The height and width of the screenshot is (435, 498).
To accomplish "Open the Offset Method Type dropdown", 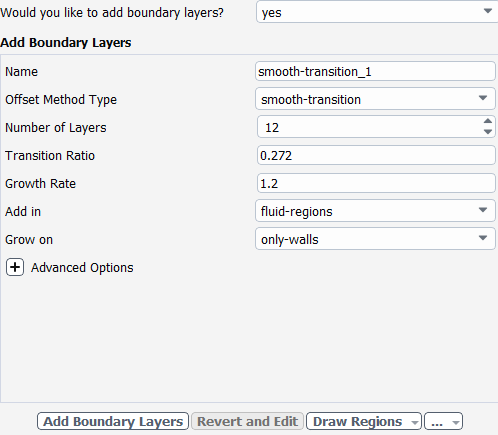I will click(x=375, y=99).
